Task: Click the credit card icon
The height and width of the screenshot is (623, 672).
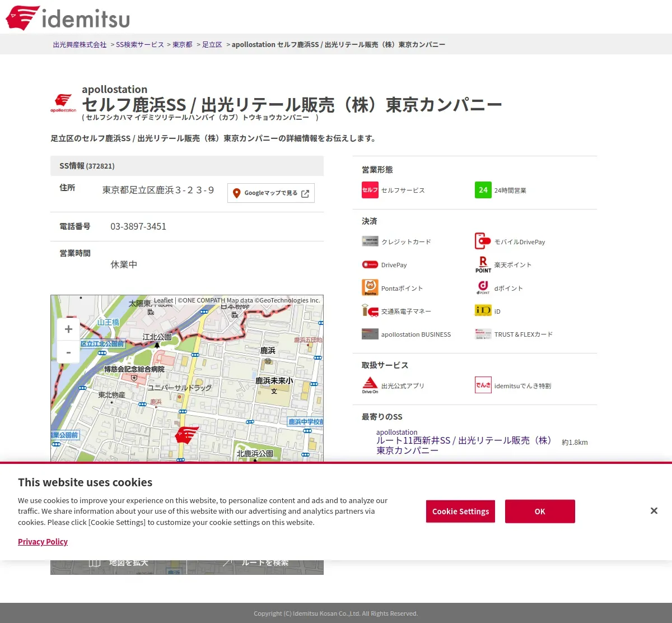Action: point(370,241)
